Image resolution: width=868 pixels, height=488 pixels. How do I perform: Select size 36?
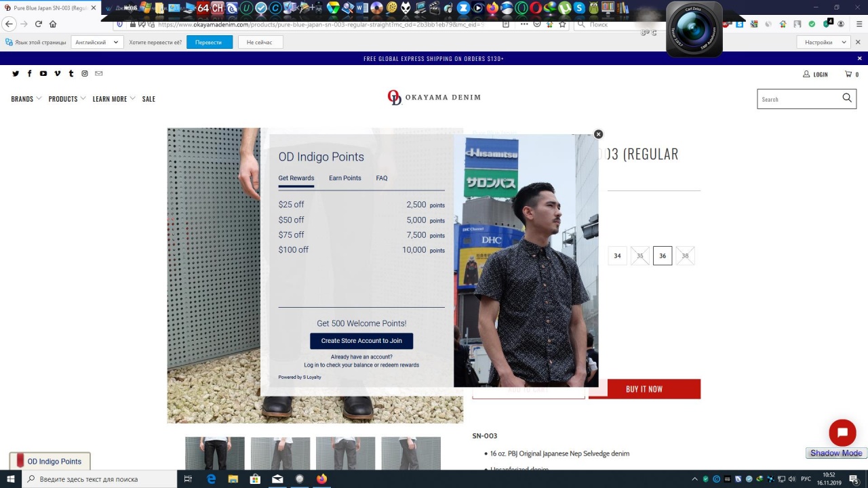[x=663, y=256]
